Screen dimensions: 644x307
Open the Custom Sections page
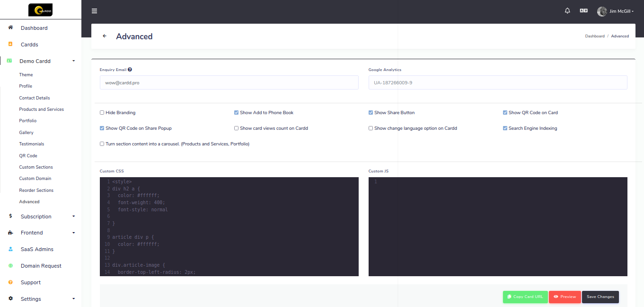36,167
